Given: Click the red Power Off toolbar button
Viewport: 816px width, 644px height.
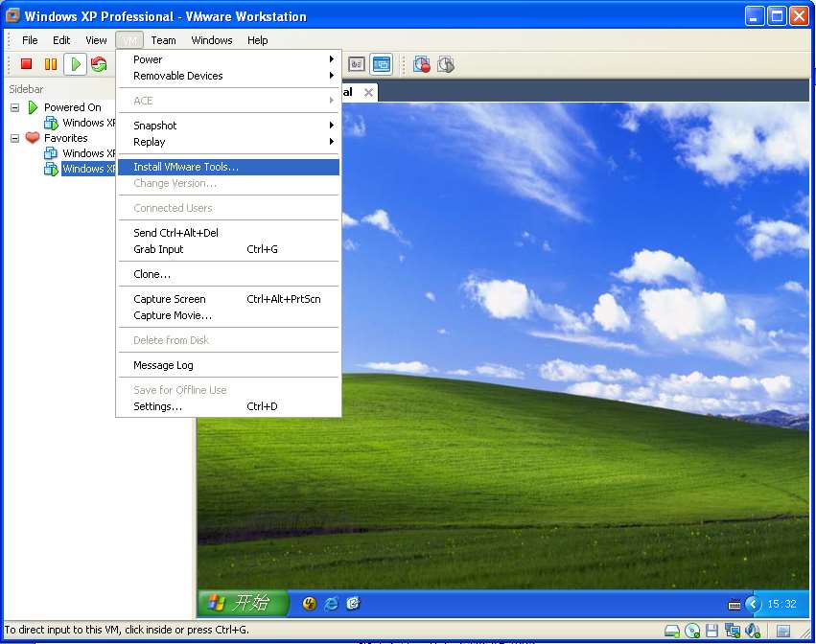Looking at the screenshot, I should pyautogui.click(x=26, y=64).
